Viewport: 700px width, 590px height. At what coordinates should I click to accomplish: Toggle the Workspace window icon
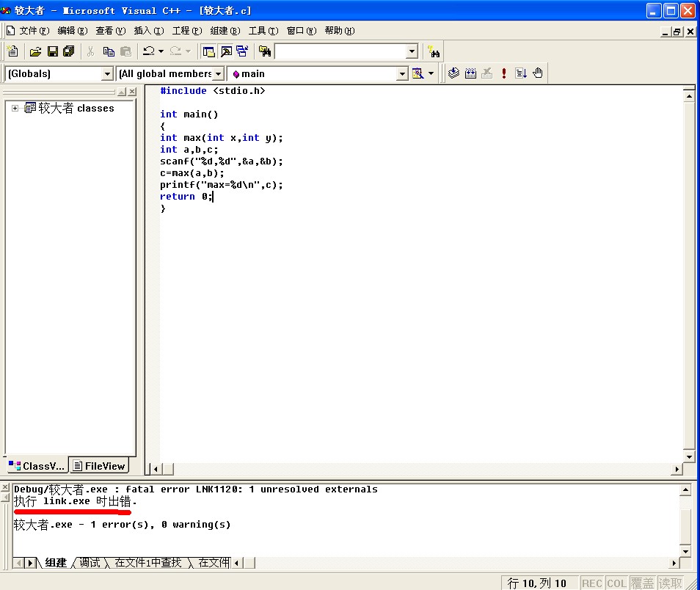tap(208, 51)
